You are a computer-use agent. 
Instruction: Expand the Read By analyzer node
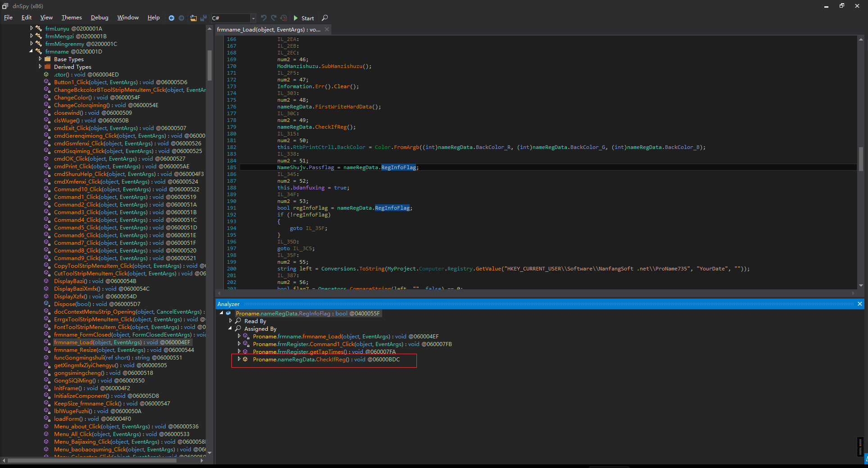(x=231, y=321)
